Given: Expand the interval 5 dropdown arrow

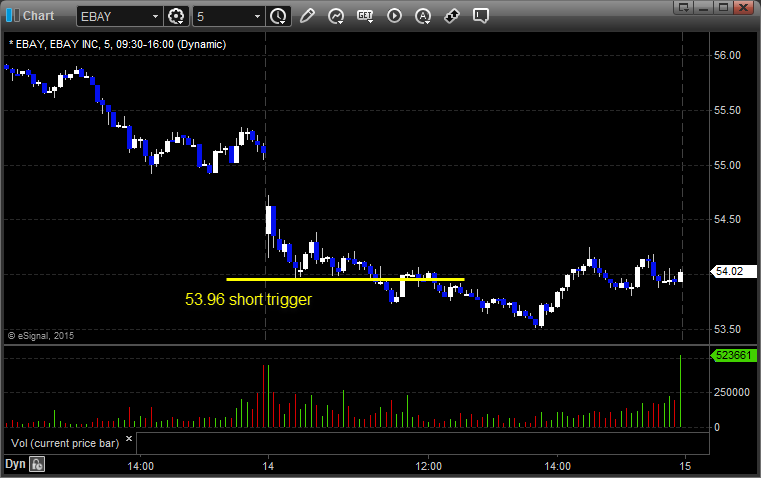Looking at the screenshot, I should (x=258, y=16).
